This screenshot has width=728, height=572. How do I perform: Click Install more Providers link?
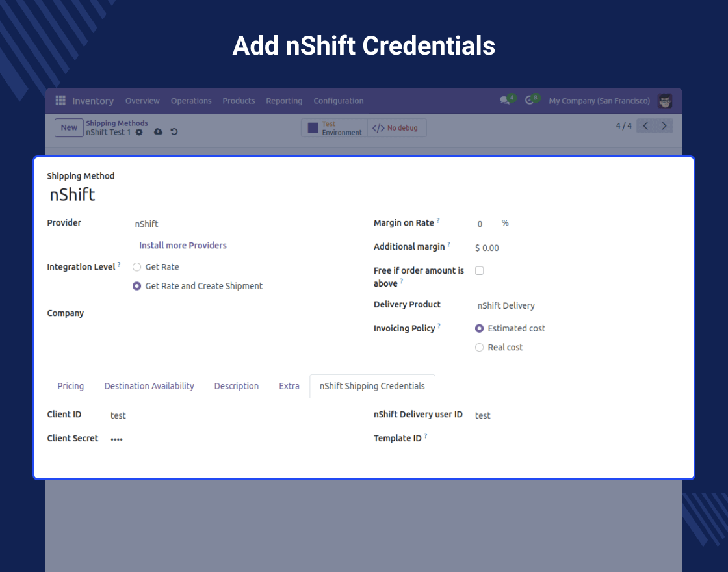[183, 245]
